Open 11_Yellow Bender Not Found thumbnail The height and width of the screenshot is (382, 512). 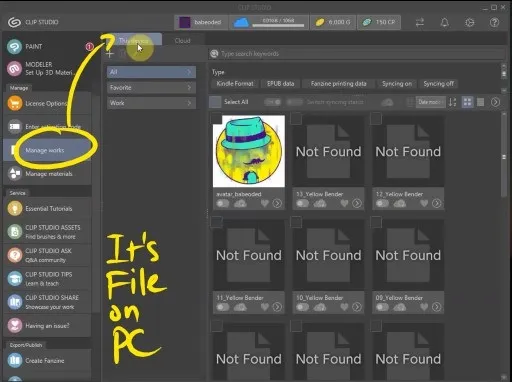click(249, 255)
